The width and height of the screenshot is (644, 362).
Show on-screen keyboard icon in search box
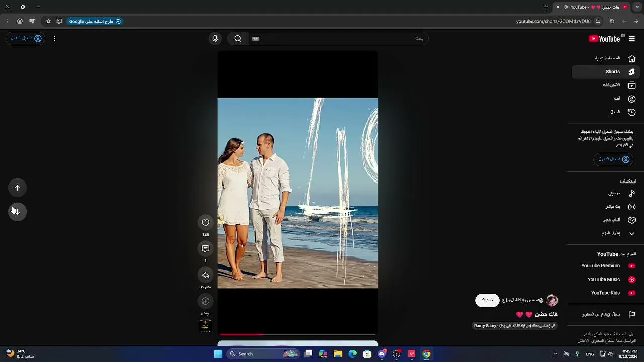[x=255, y=39]
